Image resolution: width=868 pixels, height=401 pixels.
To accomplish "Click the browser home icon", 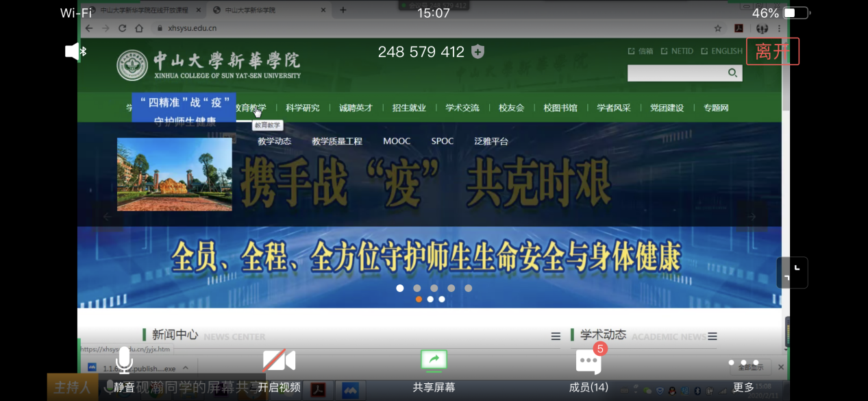I will tap(140, 28).
